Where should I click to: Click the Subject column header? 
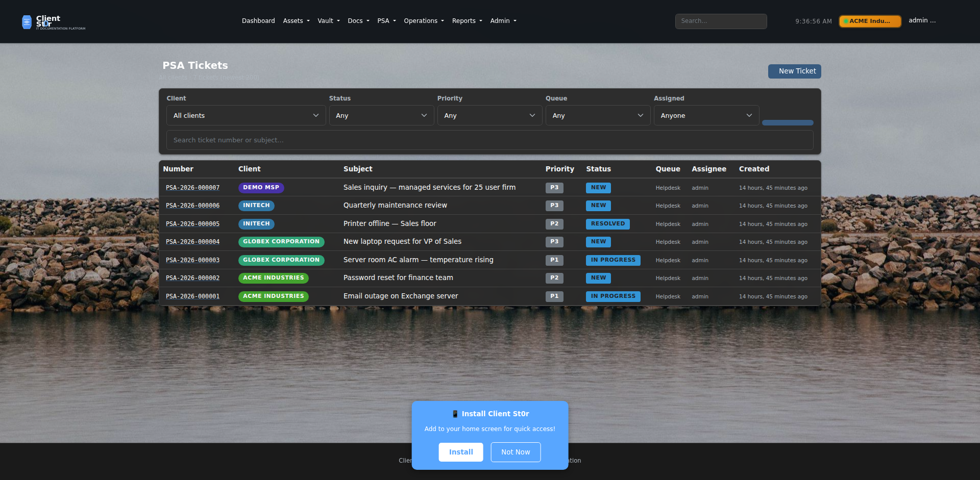[x=358, y=169]
